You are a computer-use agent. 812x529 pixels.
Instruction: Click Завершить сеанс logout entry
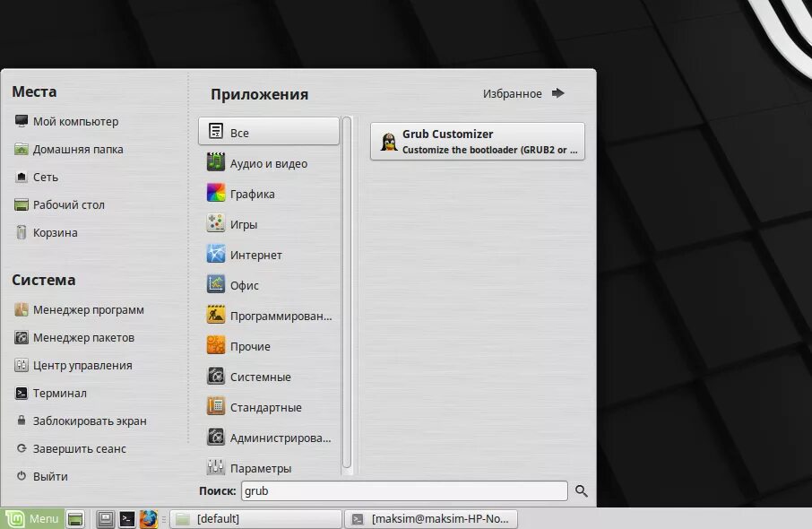pyautogui.click(x=71, y=448)
